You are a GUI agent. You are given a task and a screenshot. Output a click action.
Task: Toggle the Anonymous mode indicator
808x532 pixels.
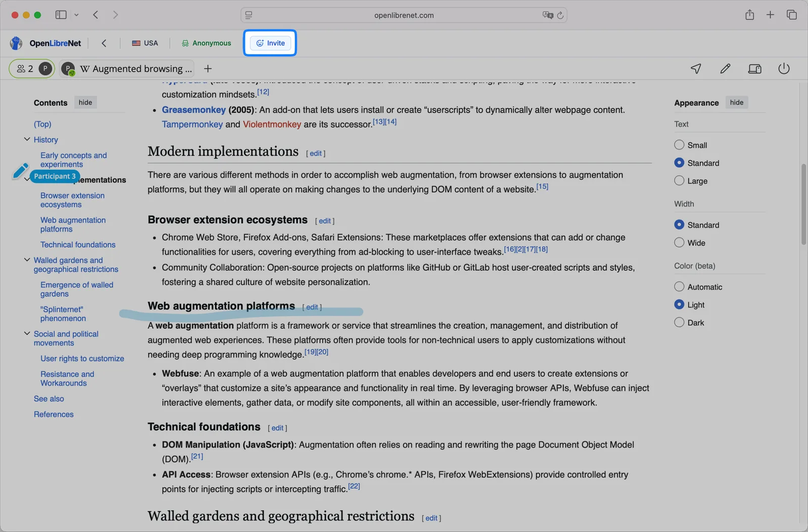click(x=207, y=43)
